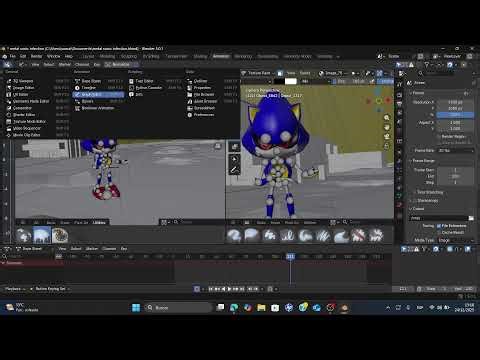Click the Play animation button
Viewport: 480px width, 360px height.
(x=229, y=289)
